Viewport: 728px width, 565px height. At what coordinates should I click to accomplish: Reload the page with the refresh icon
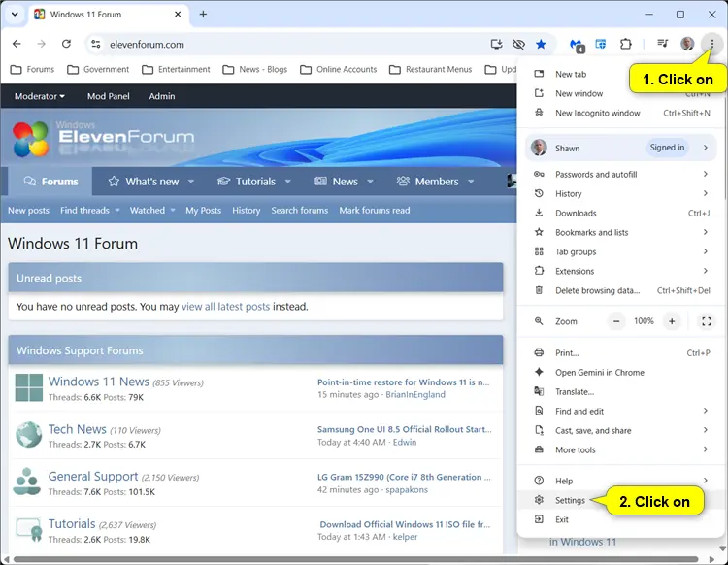tap(66, 44)
